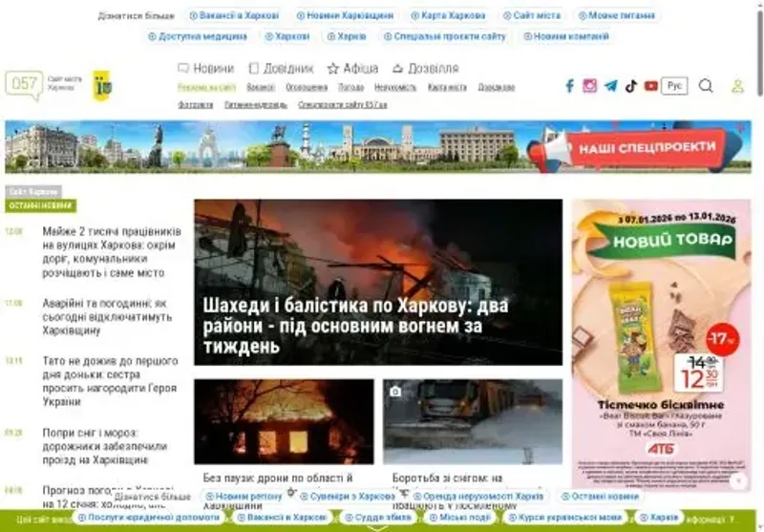This screenshot has height=532, width=764.
Task: Open the Instagram social icon
Action: coord(589,86)
